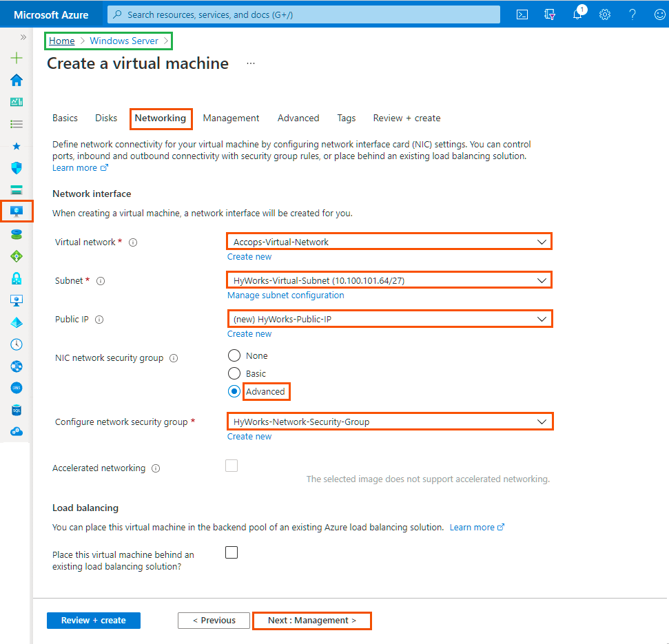Image resolution: width=669 pixels, height=644 pixels.
Task: Toggle the Accelerated networking checkbox
Action: 231,466
